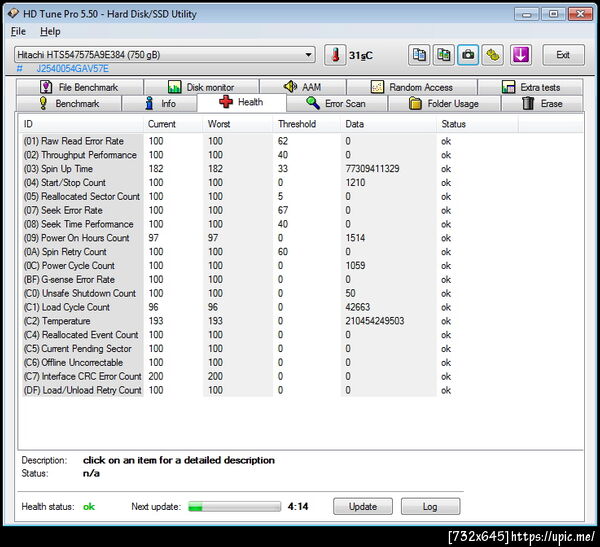Image resolution: width=600 pixels, height=547 pixels.
Task: Click the Data column header
Action: [388, 124]
